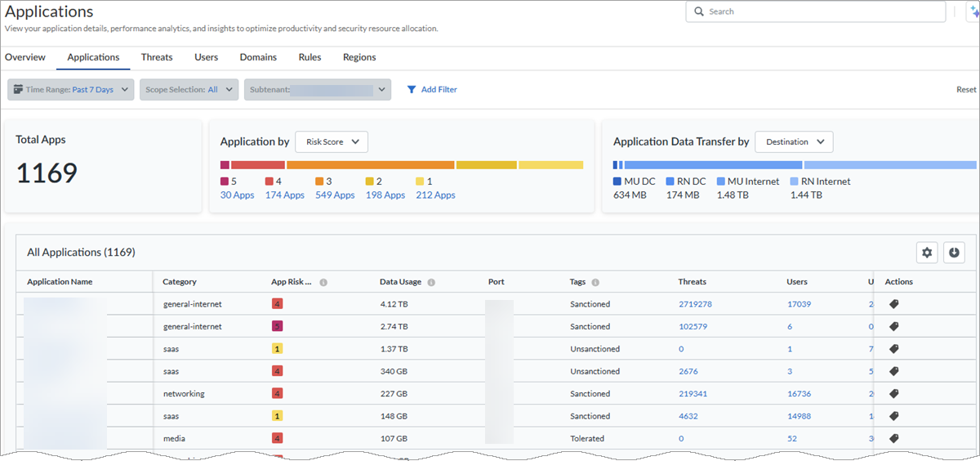
Task: Expand the Destination dropdown
Action: click(x=794, y=142)
